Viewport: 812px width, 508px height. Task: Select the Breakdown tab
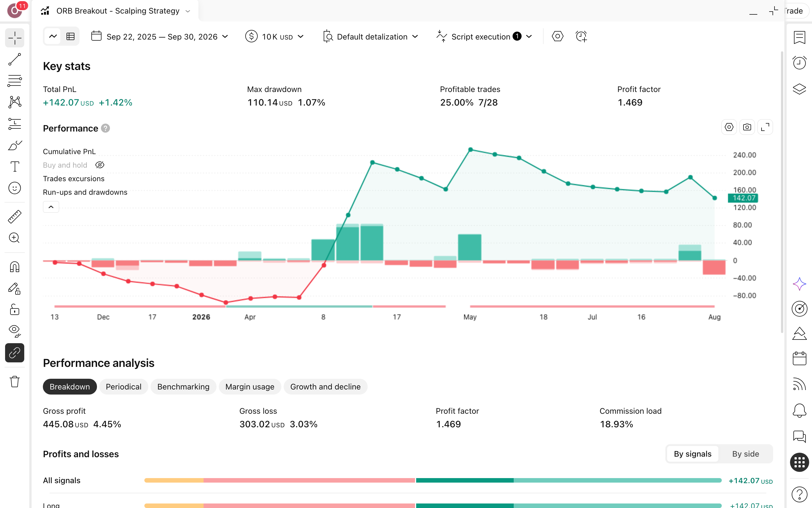click(x=70, y=387)
